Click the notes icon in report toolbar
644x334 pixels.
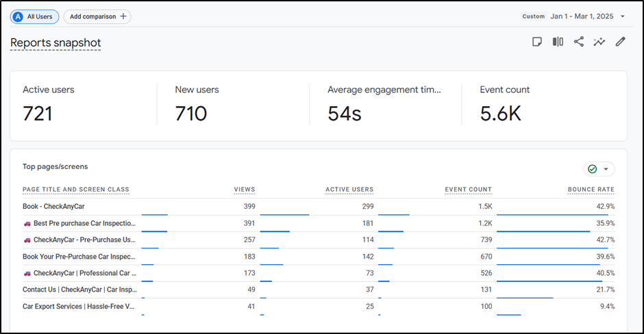click(x=538, y=42)
